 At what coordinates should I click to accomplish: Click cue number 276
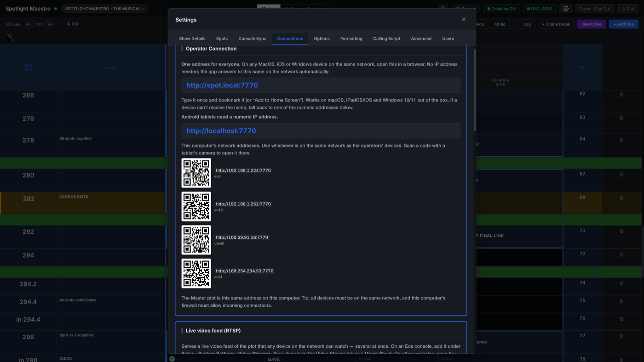click(x=28, y=119)
